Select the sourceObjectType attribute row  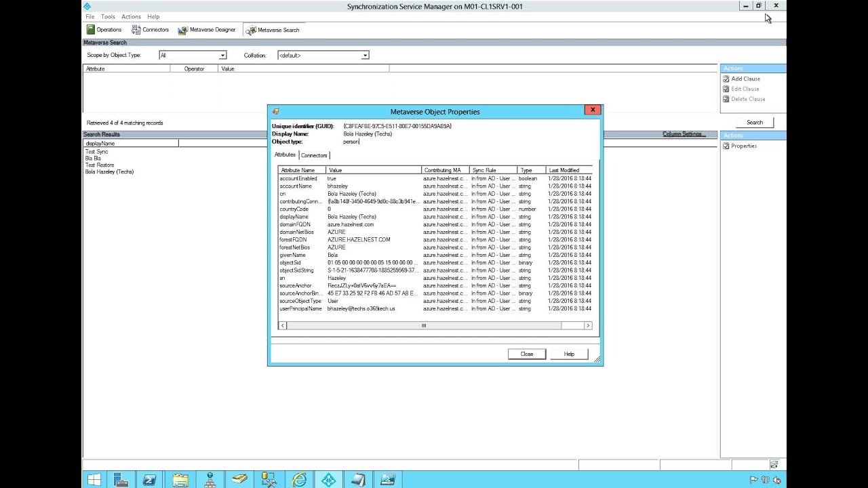click(x=435, y=301)
